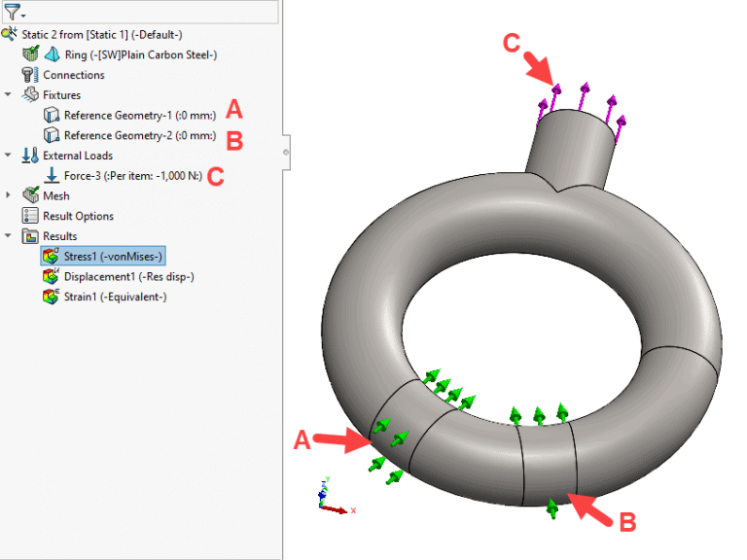This screenshot has width=747, height=560.
Task: Click the XYZ coordinate triad
Action: (329, 499)
